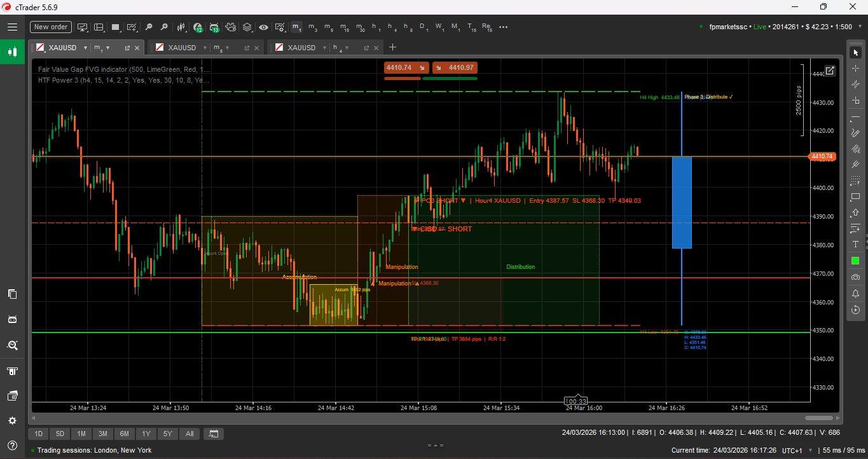Viewport: 868px width, 459px height.
Task: Select the crosshair cursor tool
Action: point(855,69)
